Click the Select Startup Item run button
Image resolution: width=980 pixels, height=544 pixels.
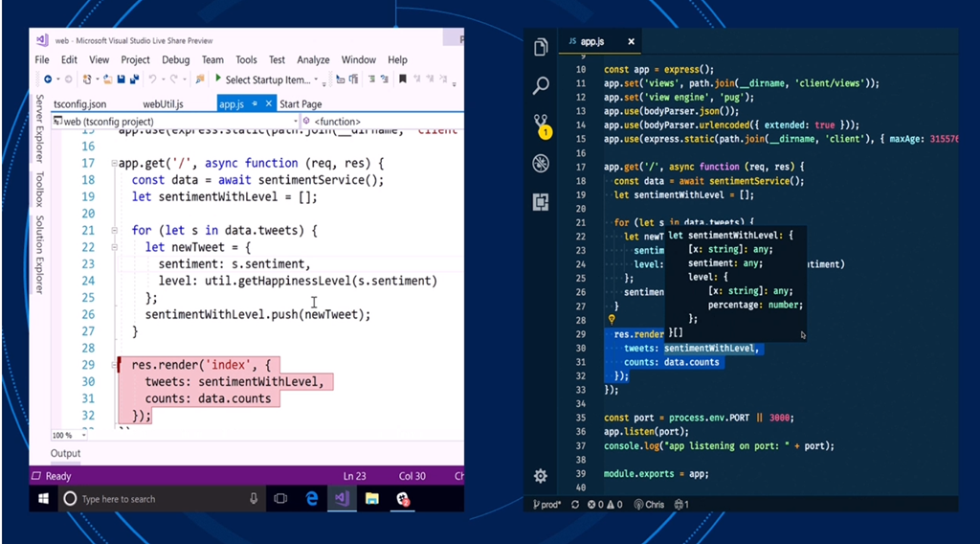tap(219, 79)
